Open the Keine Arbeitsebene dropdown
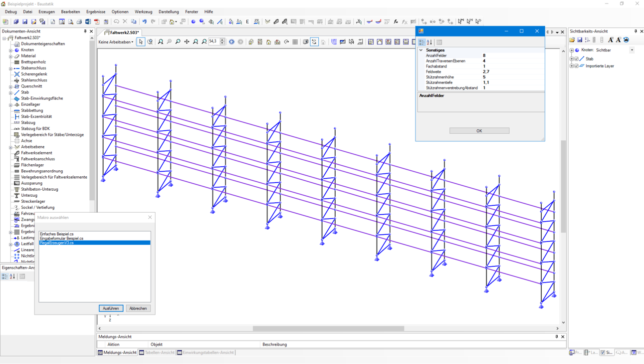Screen dimensions: 644x364 click(x=116, y=42)
